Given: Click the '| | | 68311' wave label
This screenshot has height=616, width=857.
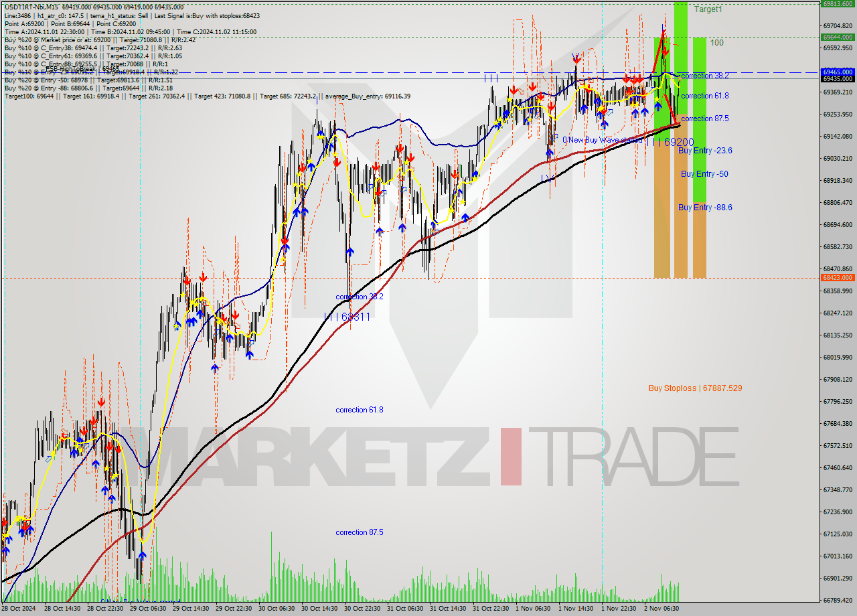Looking at the screenshot, I should (x=347, y=317).
